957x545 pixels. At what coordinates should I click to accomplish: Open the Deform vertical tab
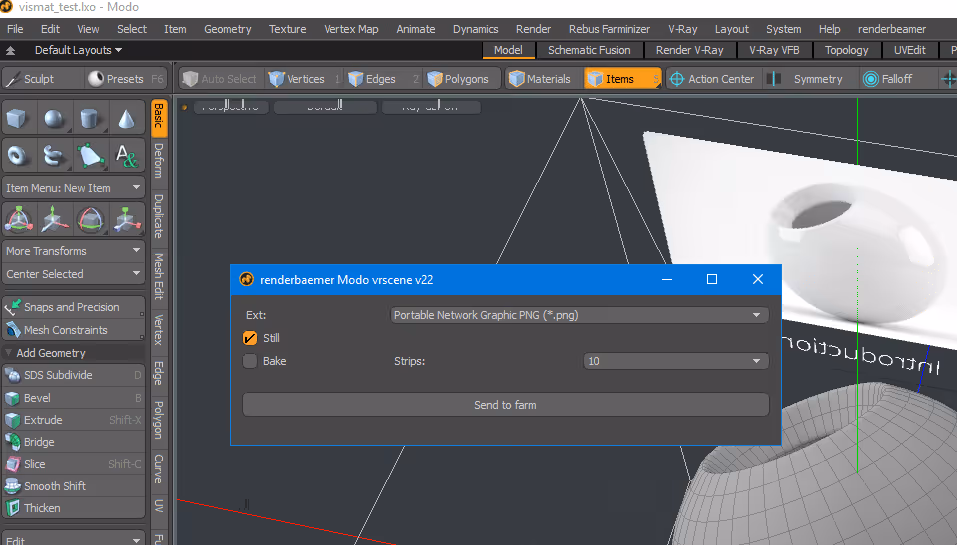click(159, 161)
